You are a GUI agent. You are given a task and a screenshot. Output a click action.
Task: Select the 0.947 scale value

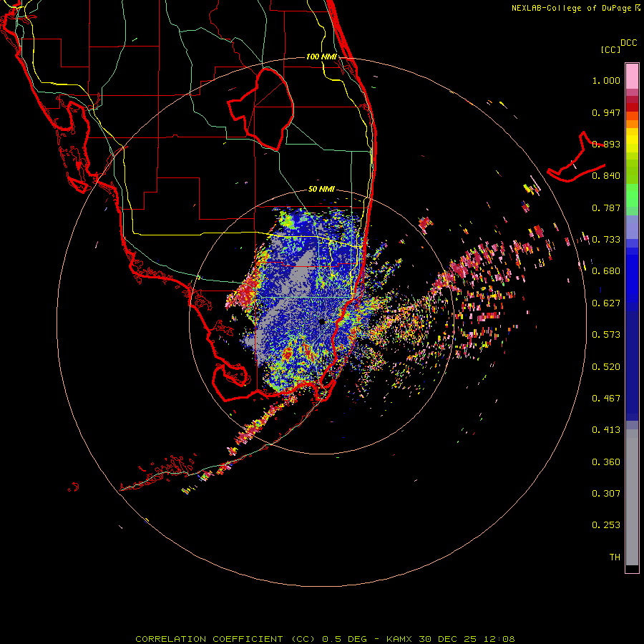click(x=606, y=112)
